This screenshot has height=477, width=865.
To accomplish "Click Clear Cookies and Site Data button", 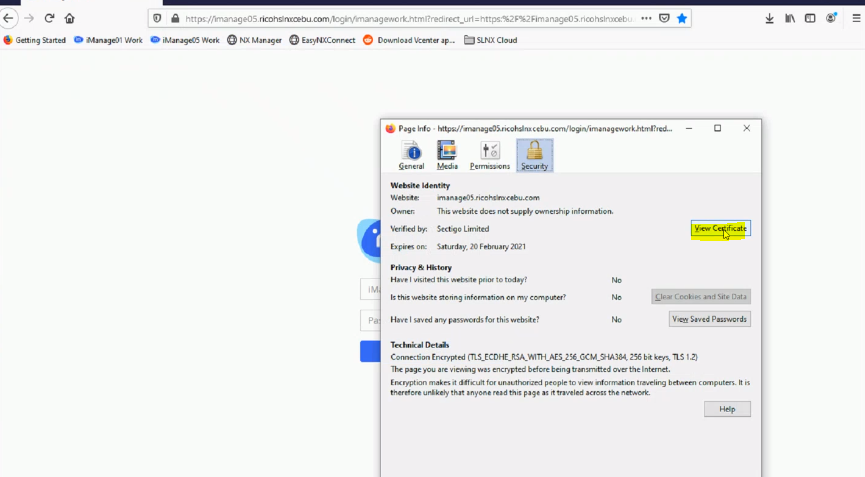I will (x=701, y=297).
